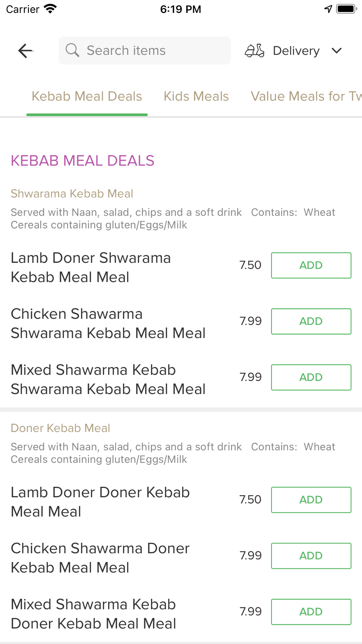Tap the back arrow icon
362x644 pixels.
(25, 51)
